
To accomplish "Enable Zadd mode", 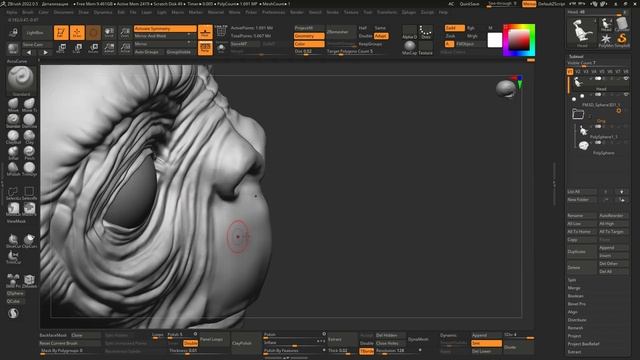I will (455, 28).
